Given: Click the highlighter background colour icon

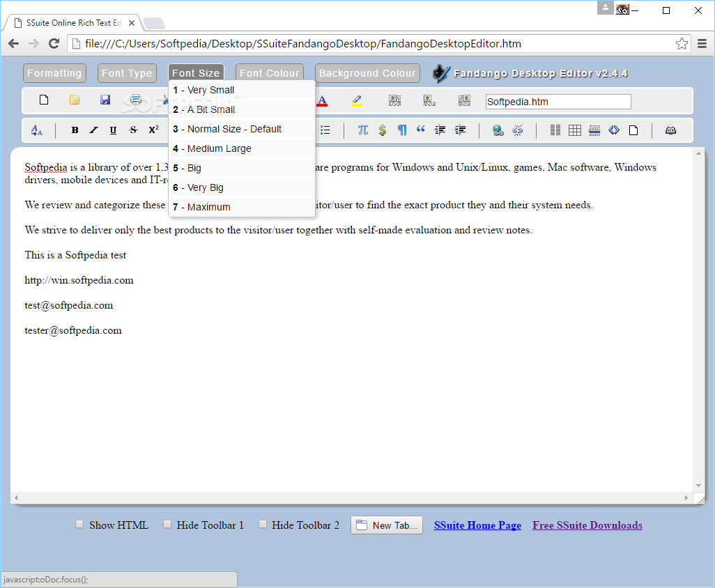Looking at the screenshot, I should [x=357, y=101].
